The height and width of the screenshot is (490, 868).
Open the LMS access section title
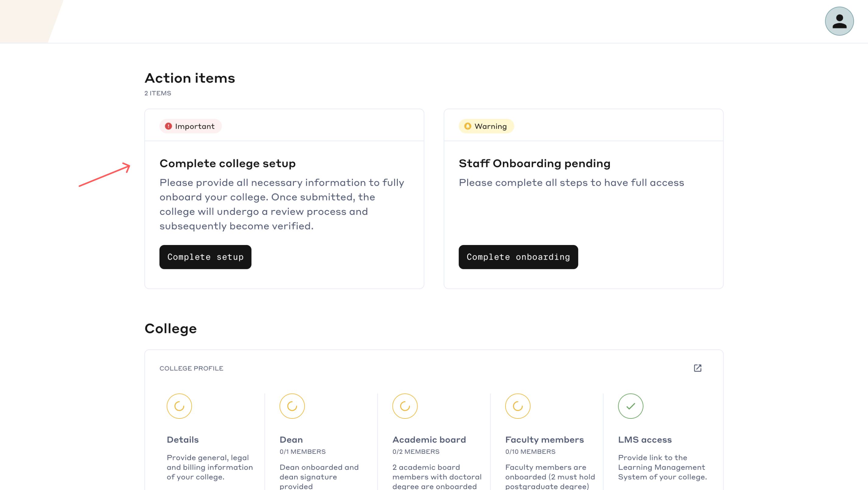click(x=645, y=440)
